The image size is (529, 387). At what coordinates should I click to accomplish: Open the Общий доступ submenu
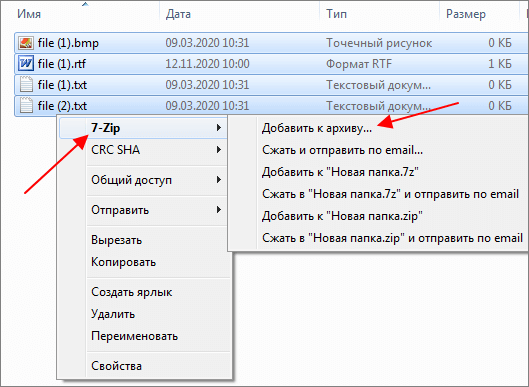pos(143,180)
